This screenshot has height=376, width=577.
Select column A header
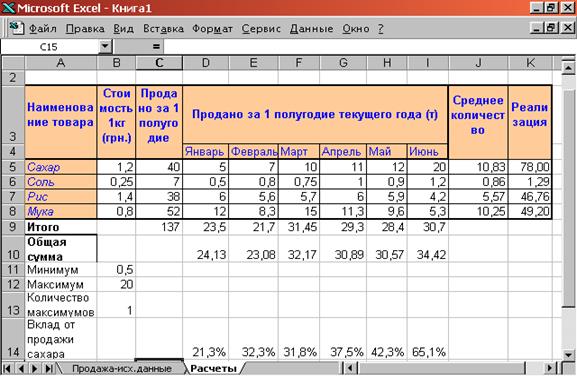pyautogui.click(x=61, y=63)
